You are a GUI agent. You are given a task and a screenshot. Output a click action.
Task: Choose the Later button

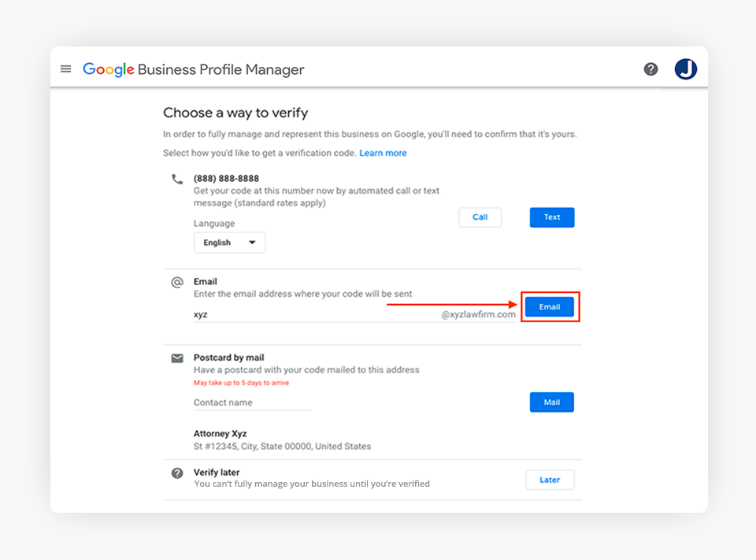tap(550, 480)
